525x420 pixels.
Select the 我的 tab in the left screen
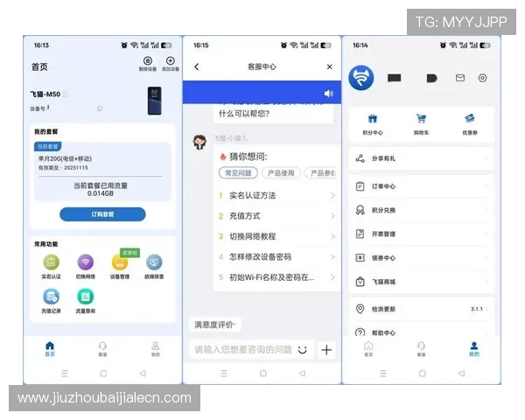click(x=156, y=349)
